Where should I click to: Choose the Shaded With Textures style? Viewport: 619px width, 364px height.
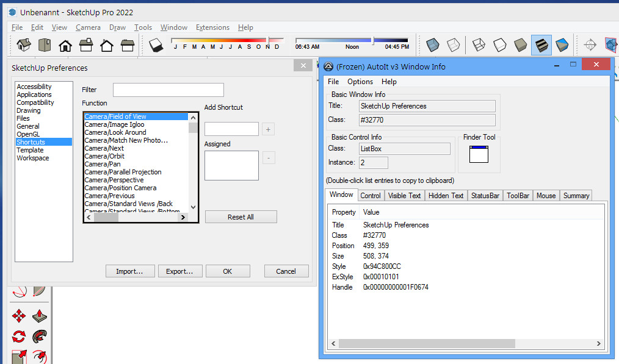(x=541, y=45)
